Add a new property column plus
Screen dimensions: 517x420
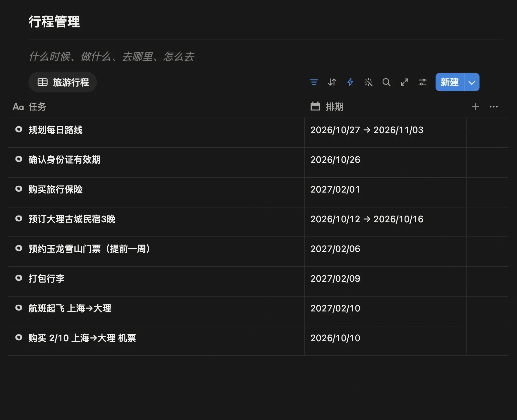tap(475, 107)
